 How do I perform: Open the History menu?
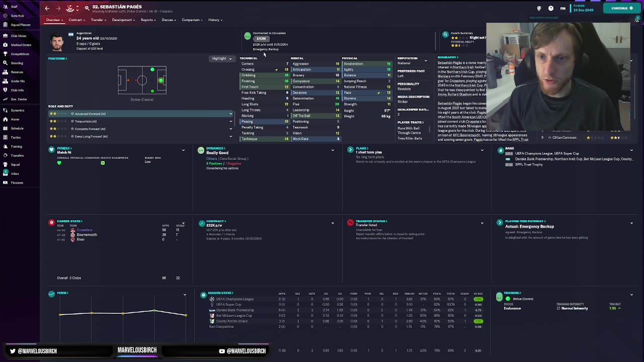(215, 20)
